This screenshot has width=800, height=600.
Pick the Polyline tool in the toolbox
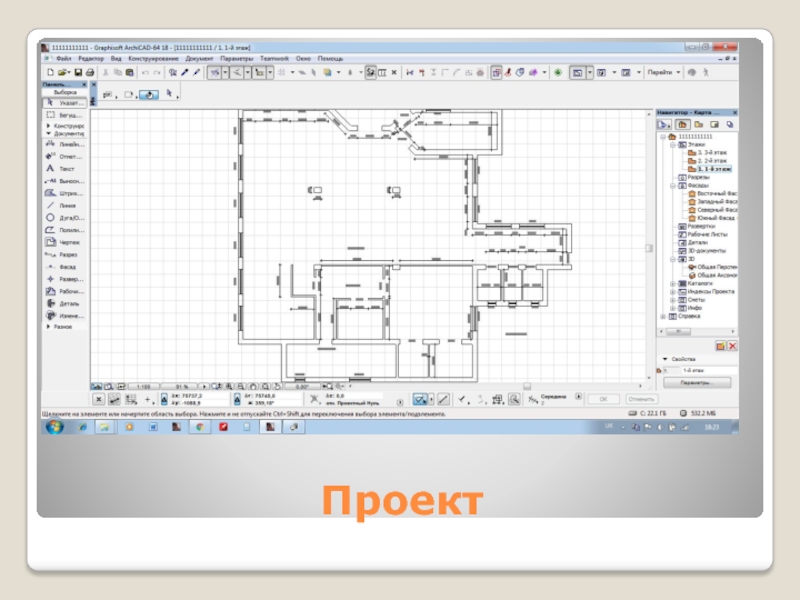pos(66,229)
